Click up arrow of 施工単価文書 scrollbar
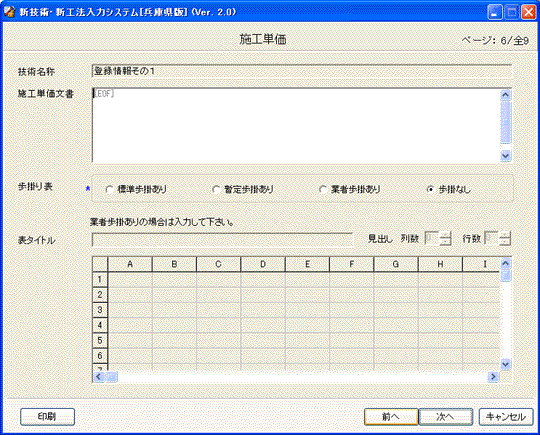This screenshot has height=435, width=540. [x=506, y=95]
